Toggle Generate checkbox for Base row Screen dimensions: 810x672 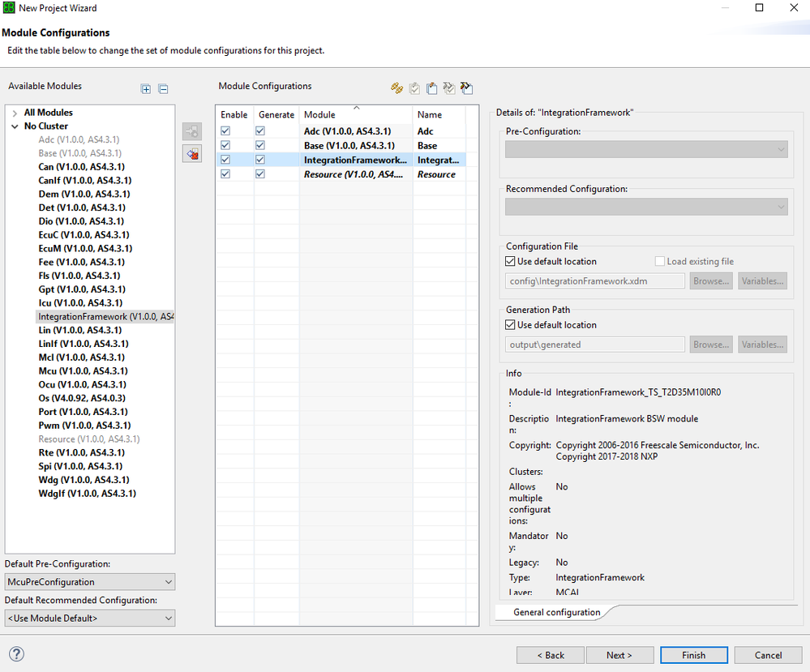pyautogui.click(x=259, y=146)
